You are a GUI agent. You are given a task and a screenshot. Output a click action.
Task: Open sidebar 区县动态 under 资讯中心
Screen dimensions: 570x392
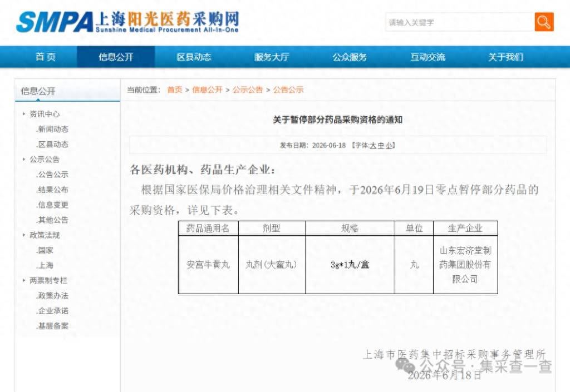tap(52, 145)
